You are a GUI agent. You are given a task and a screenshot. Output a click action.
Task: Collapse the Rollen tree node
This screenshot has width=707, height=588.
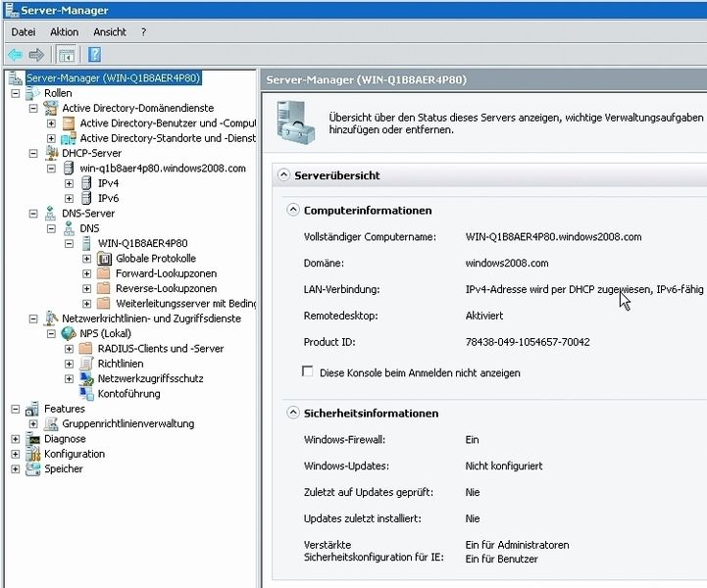click(x=16, y=93)
